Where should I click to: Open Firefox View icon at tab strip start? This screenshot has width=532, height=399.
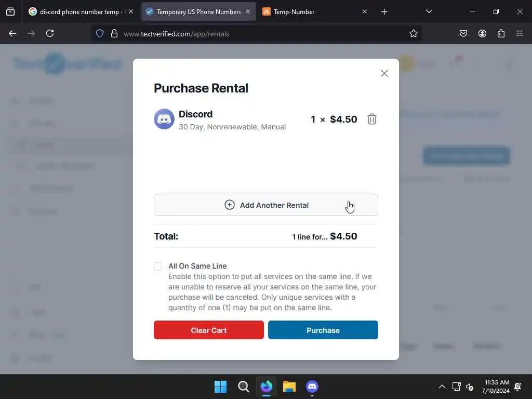point(10,12)
